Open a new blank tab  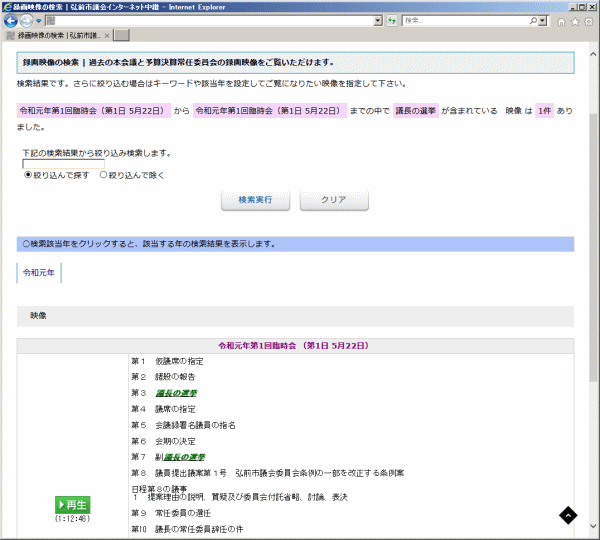122,35
